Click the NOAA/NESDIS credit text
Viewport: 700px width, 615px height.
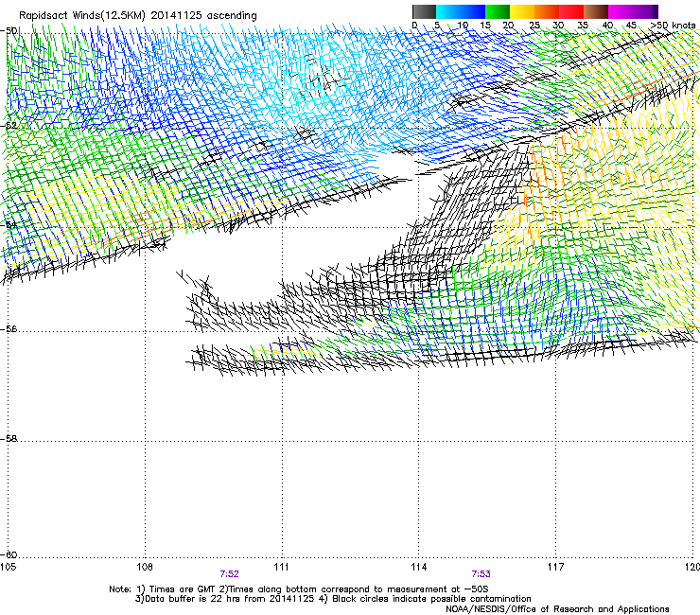pos(557,609)
